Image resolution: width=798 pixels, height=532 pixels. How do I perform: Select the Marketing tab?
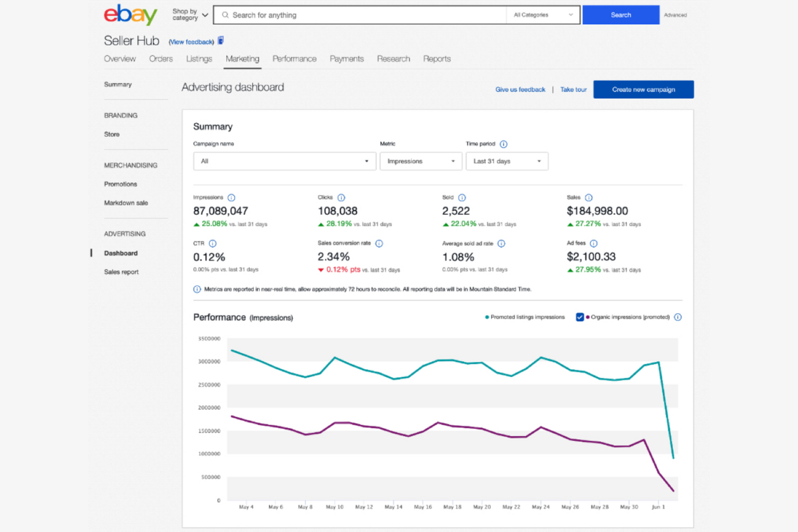coord(243,59)
